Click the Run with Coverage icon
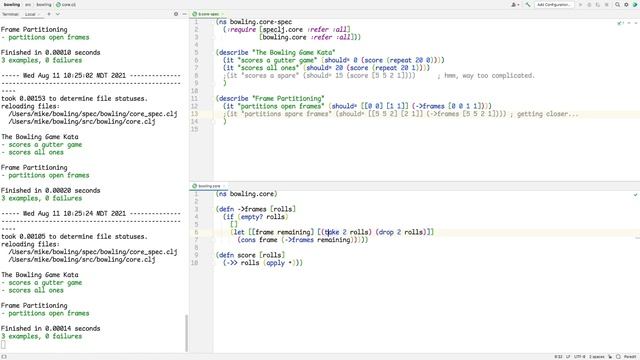Viewport: 640px width, 360px height. click(x=598, y=4)
